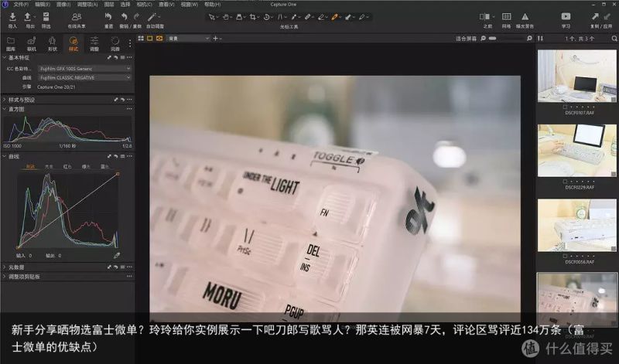Select the Pan hand tool
Screen dimensions: 619x364
[226, 17]
